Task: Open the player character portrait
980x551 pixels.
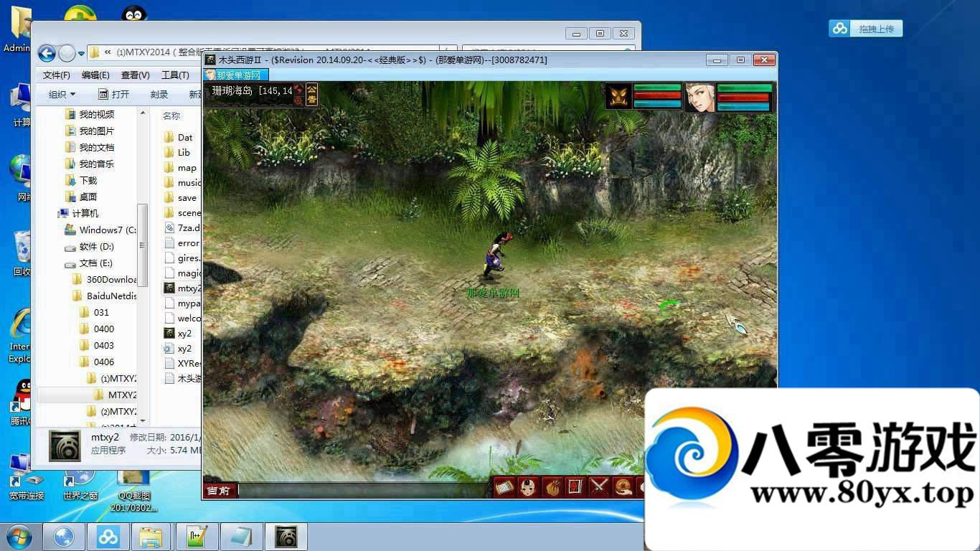Action: (x=699, y=97)
